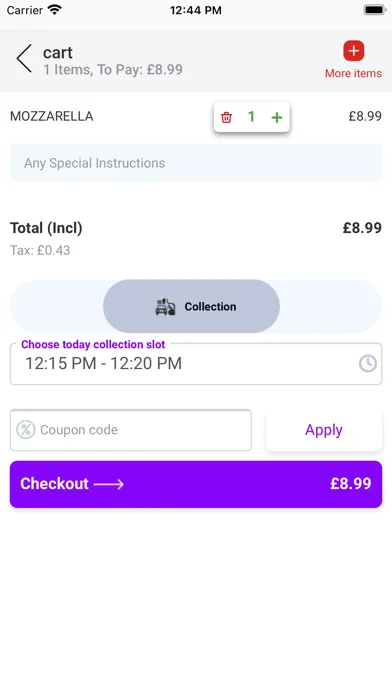Click the percent icon in coupon field

(26, 430)
